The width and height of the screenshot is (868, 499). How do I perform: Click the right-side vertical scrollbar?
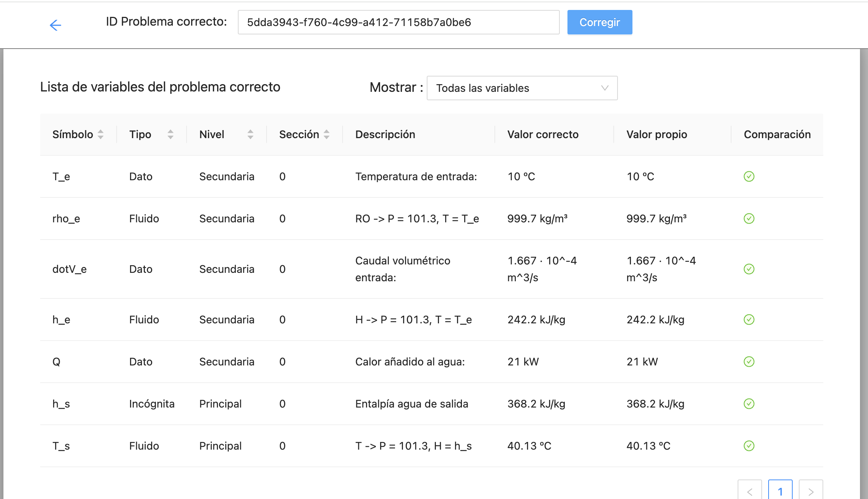[x=864, y=274]
